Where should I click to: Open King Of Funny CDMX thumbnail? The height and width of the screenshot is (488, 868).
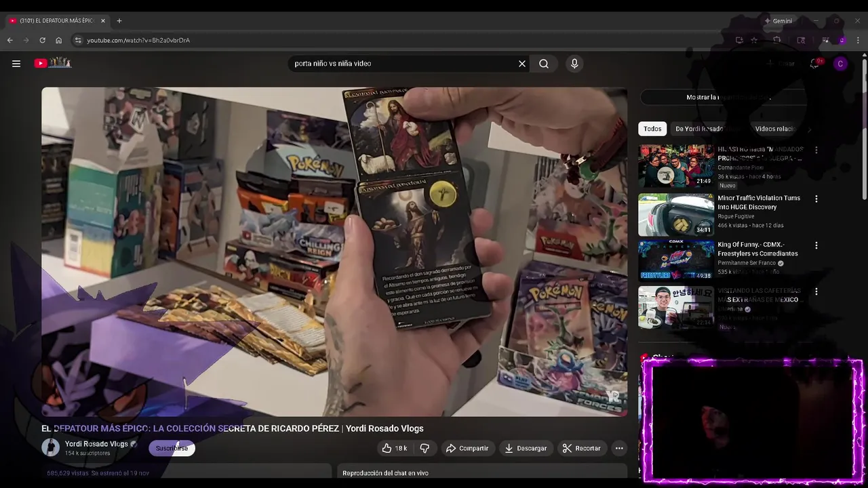tap(676, 261)
